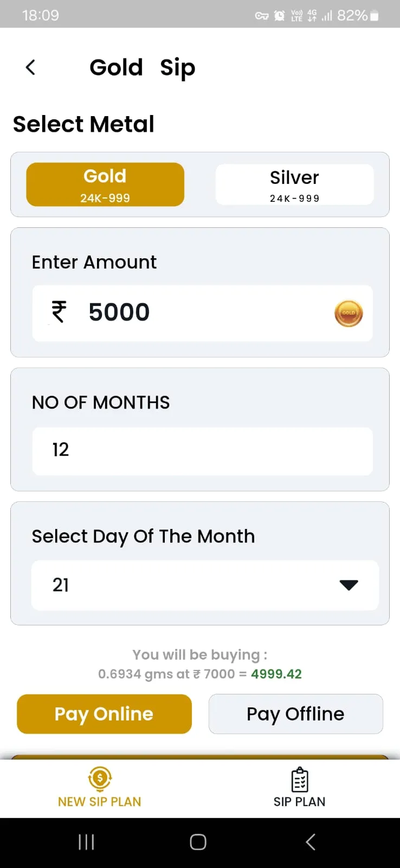400x868 pixels.
Task: Tap the Pay Offline button
Action: pos(295,714)
